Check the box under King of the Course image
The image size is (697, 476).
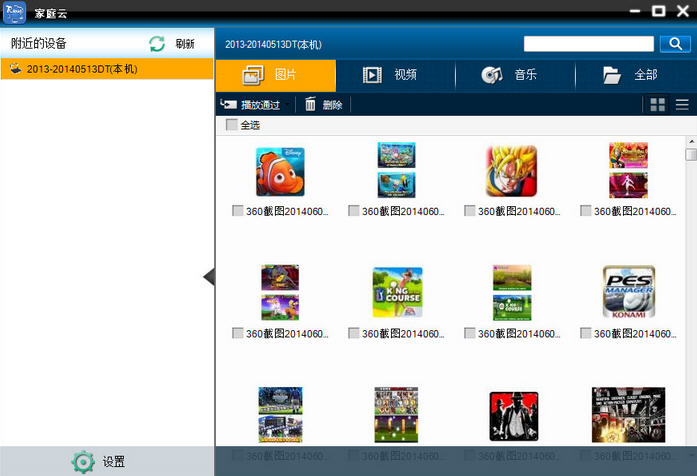pos(354,333)
